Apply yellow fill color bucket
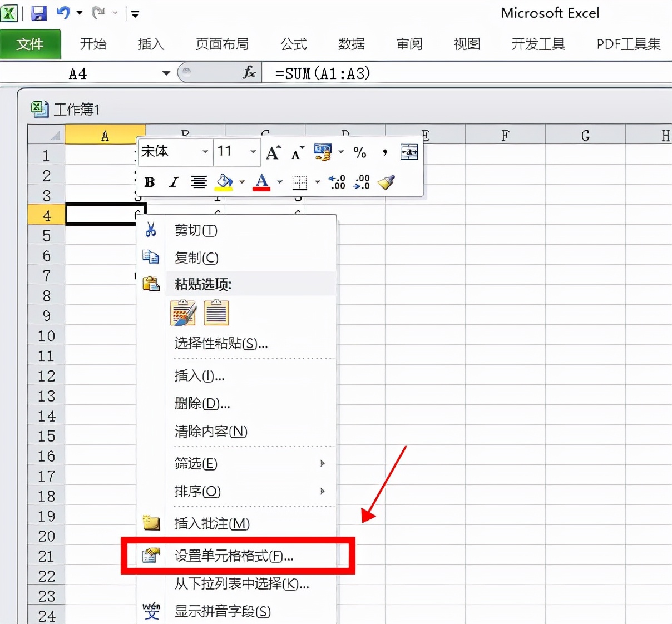Image resolution: width=672 pixels, height=624 pixels. [x=224, y=182]
